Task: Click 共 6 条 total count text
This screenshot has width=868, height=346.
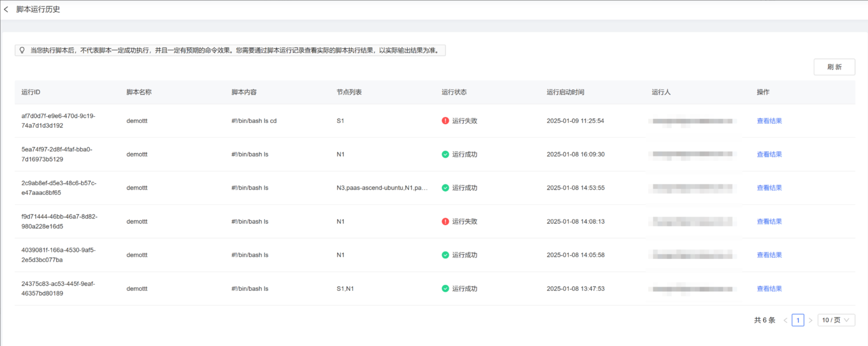Action: coord(765,320)
